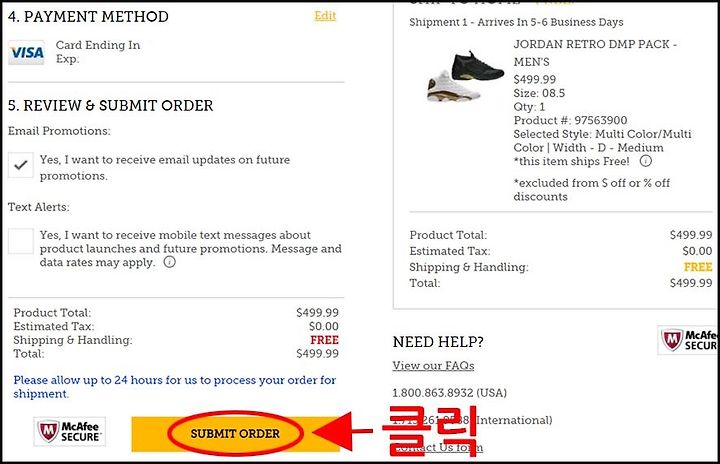The image size is (720, 464).
Task: Open the Contact Us form link
Action: click(x=438, y=447)
